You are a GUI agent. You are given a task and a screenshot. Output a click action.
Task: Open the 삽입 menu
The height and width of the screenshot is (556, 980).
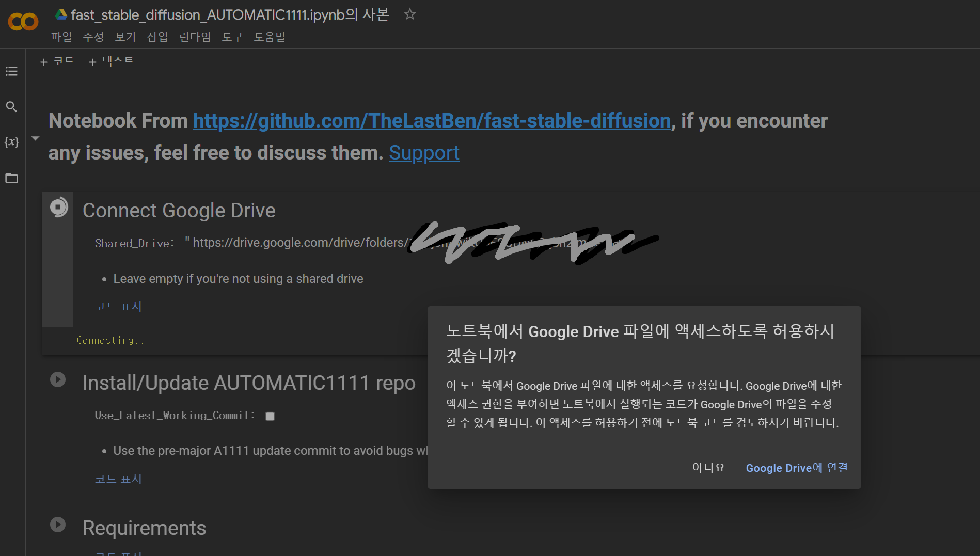(157, 37)
